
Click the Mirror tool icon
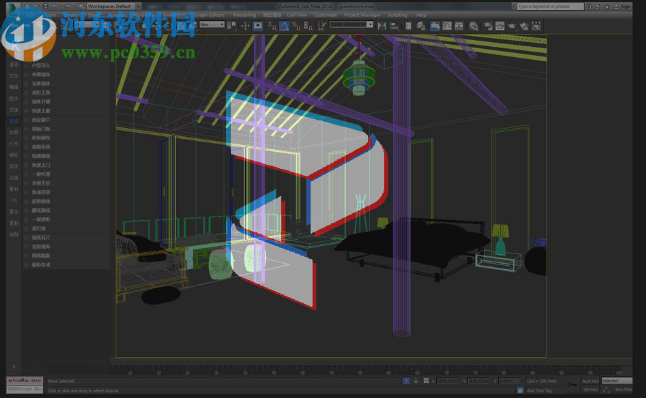pos(382,26)
